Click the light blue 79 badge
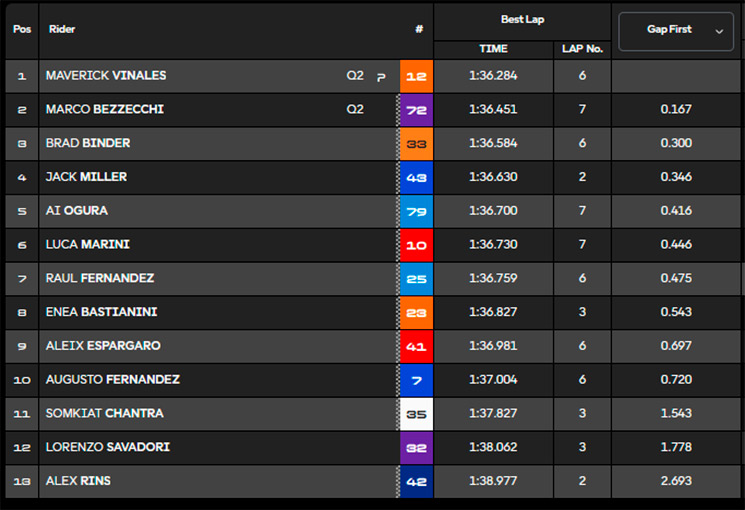The image size is (745, 510). [416, 211]
